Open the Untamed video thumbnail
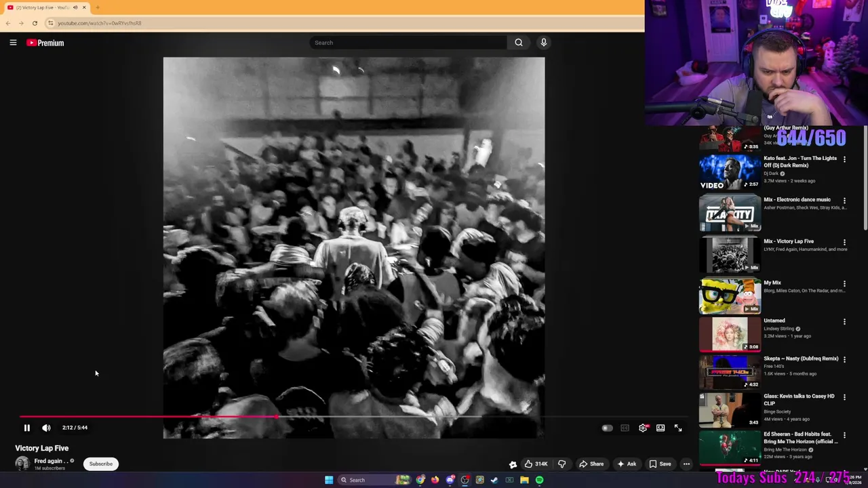 730,334
